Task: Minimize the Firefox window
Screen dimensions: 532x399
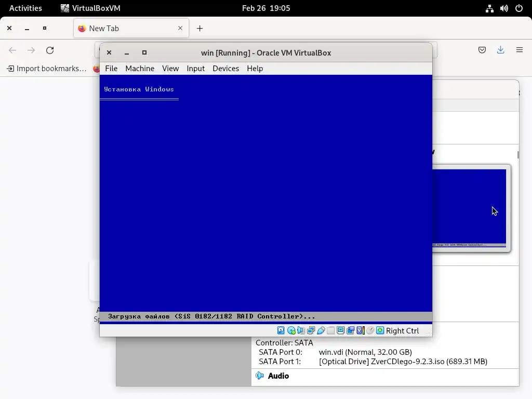Action: 27,29
